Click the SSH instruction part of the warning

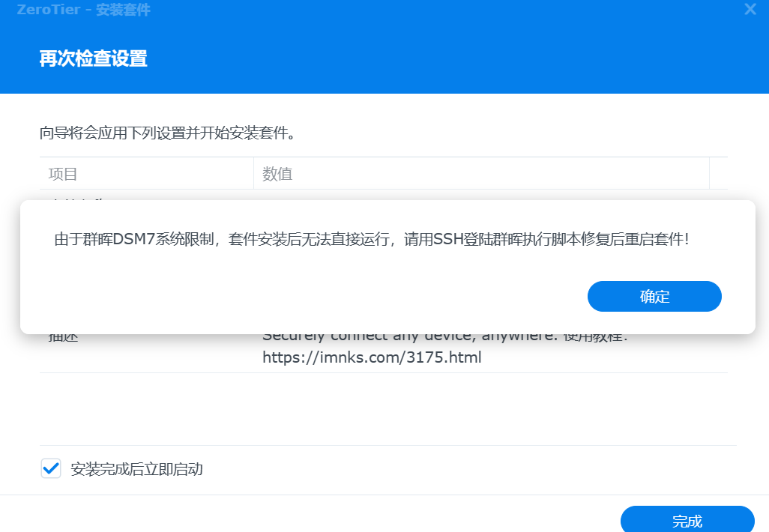(x=525, y=240)
